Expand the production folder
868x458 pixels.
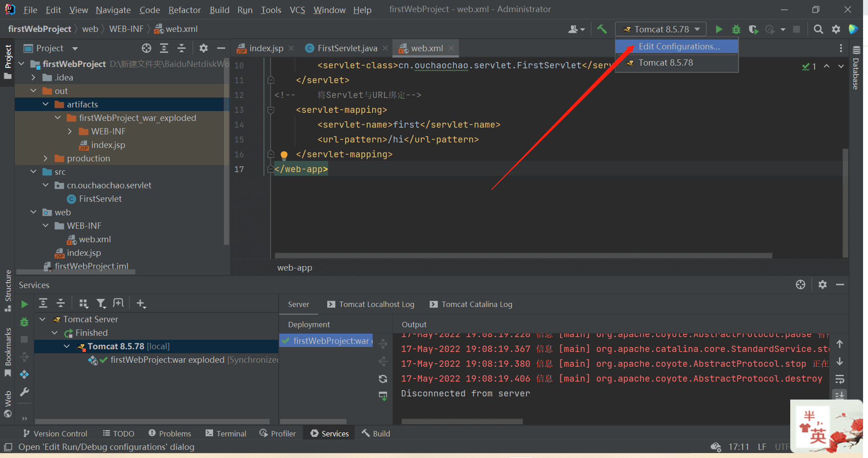[x=45, y=158]
